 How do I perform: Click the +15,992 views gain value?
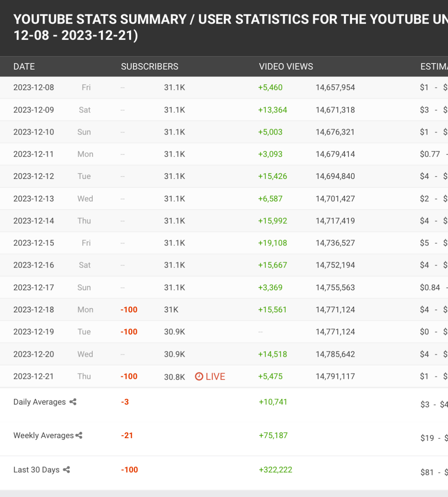click(x=272, y=221)
